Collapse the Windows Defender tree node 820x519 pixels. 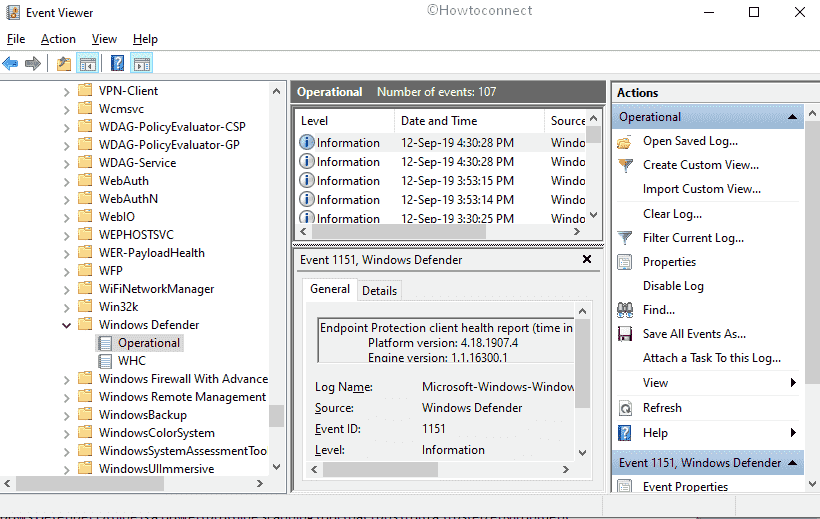tap(66, 325)
